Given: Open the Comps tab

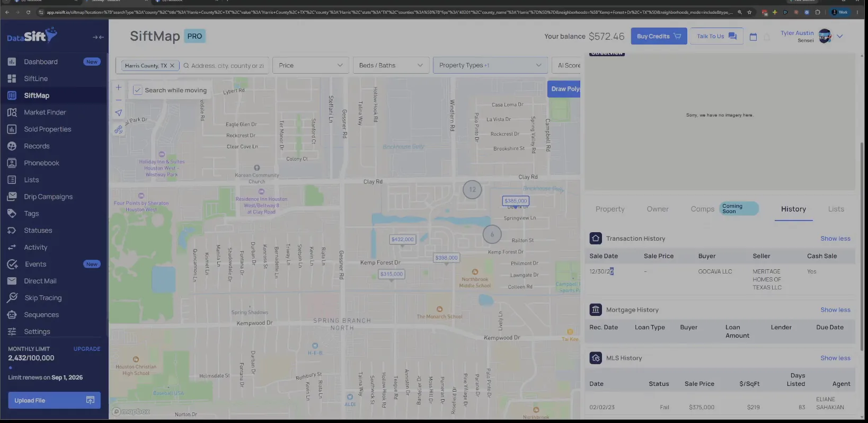Looking at the screenshot, I should (x=703, y=209).
